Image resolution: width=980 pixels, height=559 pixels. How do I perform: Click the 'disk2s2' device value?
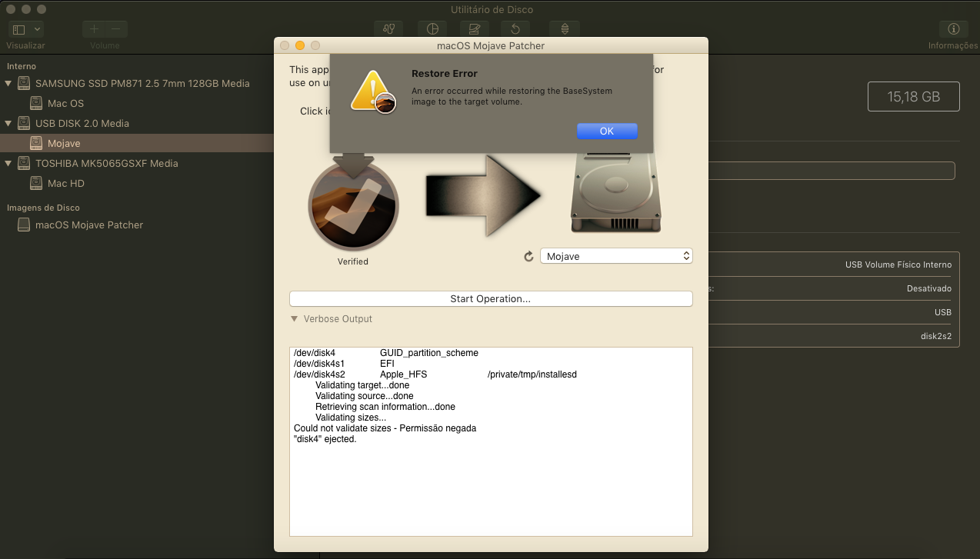(x=936, y=336)
